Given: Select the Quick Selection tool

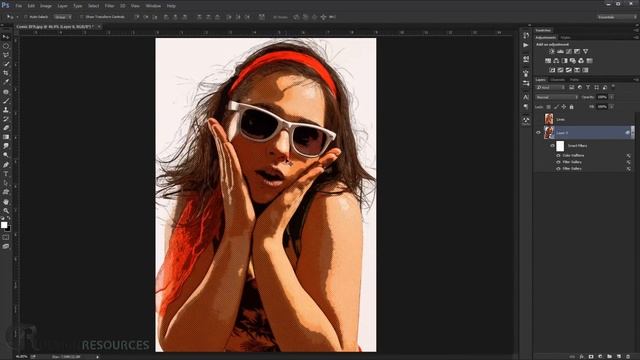Looking at the screenshot, I should click(x=6, y=64).
